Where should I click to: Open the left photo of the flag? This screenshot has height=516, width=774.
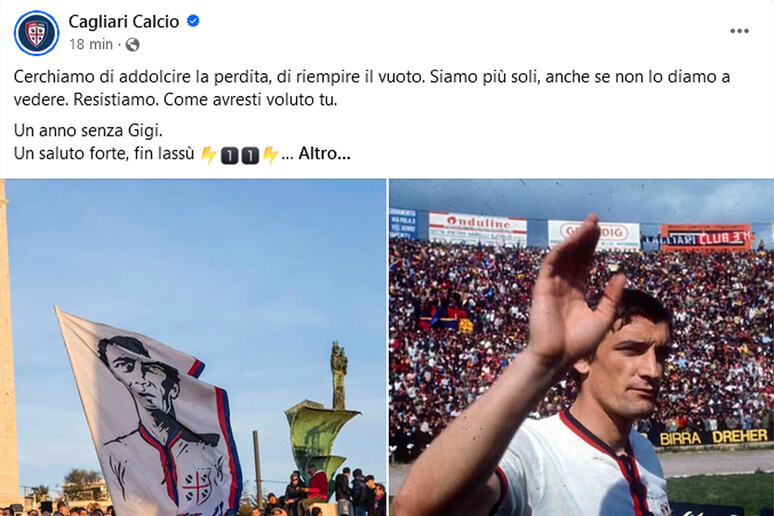click(193, 348)
